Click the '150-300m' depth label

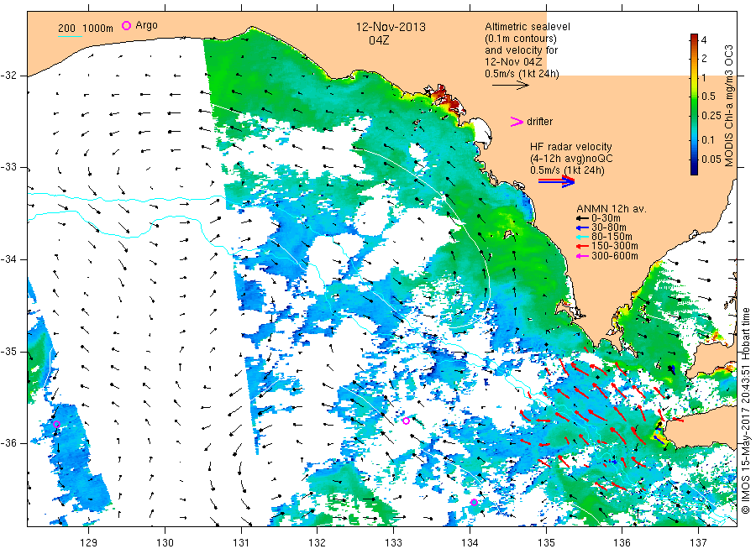coord(615,247)
